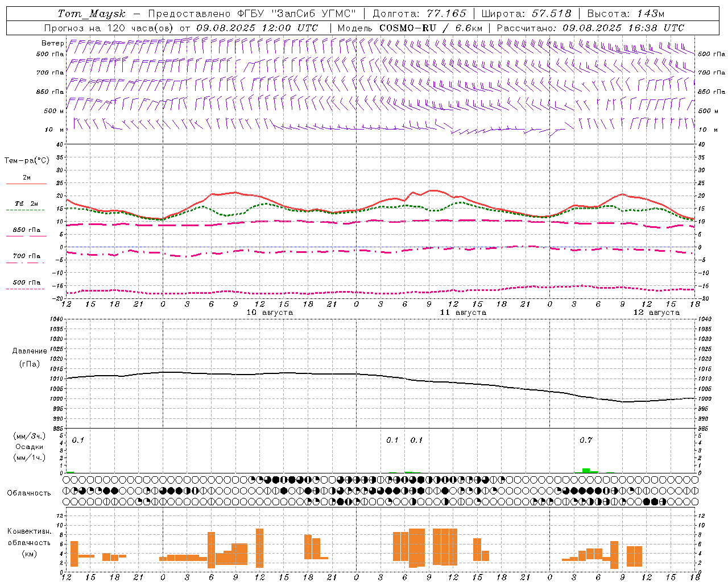
Task: Click 'Прогноз на 120 часа(ов)' forecast length text
Action: point(109,28)
